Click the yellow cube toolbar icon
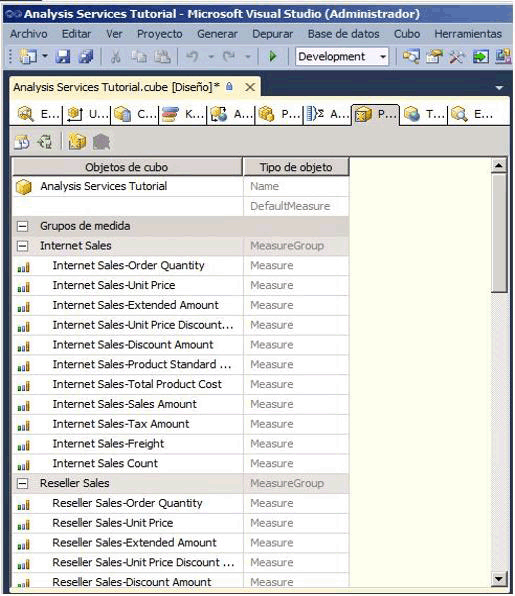 point(77,142)
